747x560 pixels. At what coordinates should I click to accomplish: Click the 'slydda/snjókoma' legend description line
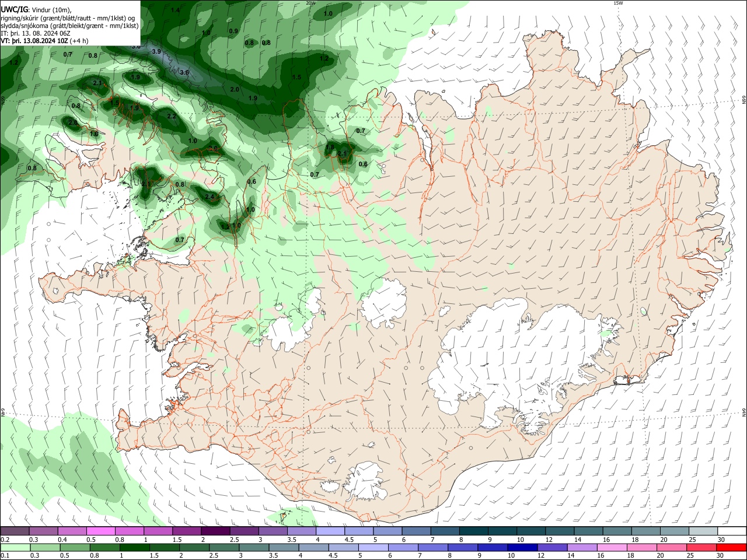[69, 26]
